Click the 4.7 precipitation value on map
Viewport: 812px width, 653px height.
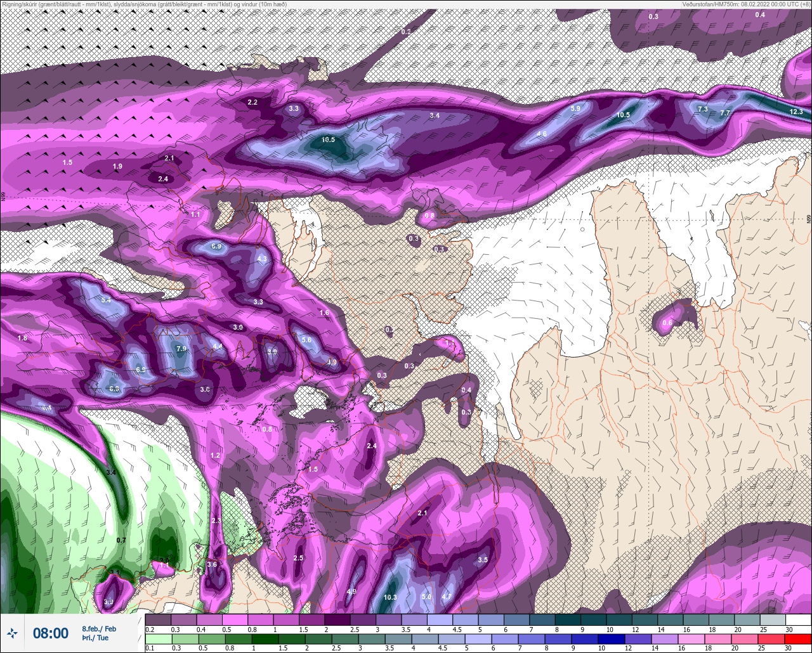447,597
